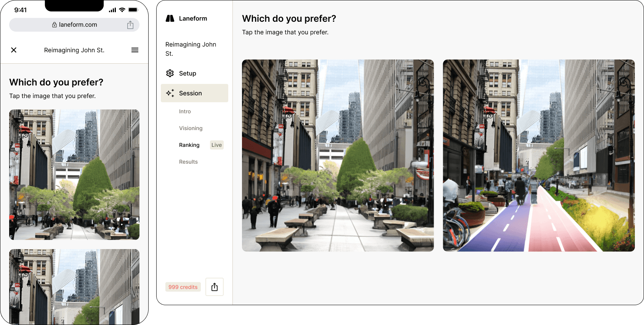Click the Session sparkle icon
644x325 pixels.
[170, 93]
